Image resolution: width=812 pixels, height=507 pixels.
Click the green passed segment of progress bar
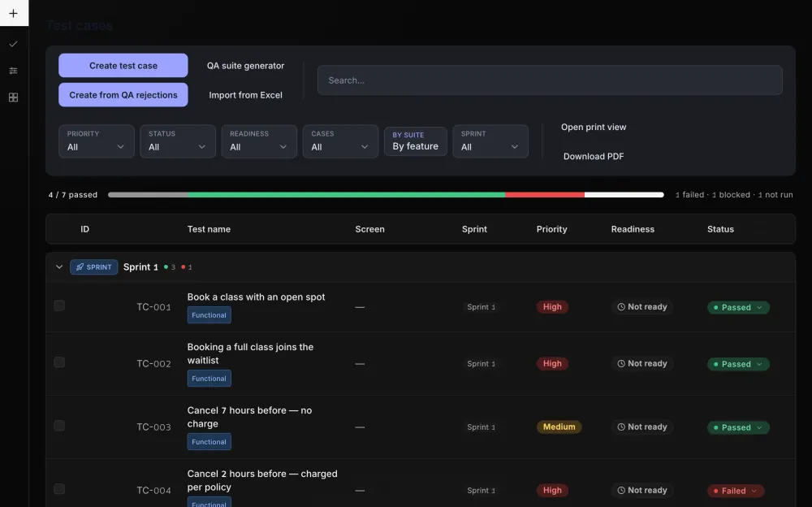[x=347, y=195]
